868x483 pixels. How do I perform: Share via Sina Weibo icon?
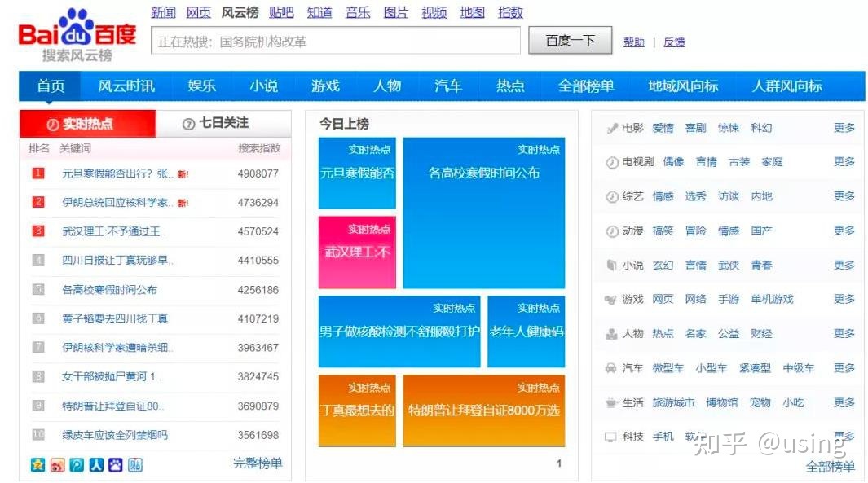pyautogui.click(x=57, y=465)
